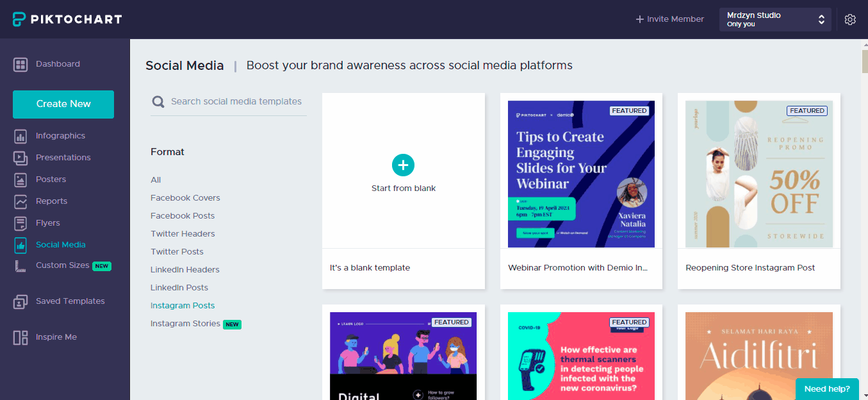Click the Saved Templates icon
Viewport: 868px width, 400px height.
[x=20, y=301]
